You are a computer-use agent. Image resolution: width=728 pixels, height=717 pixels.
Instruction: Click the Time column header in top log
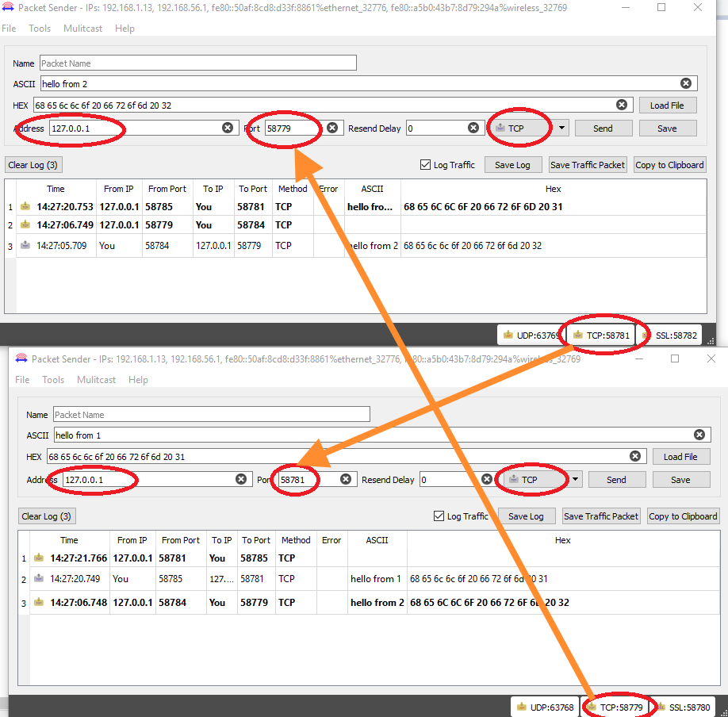(56, 189)
